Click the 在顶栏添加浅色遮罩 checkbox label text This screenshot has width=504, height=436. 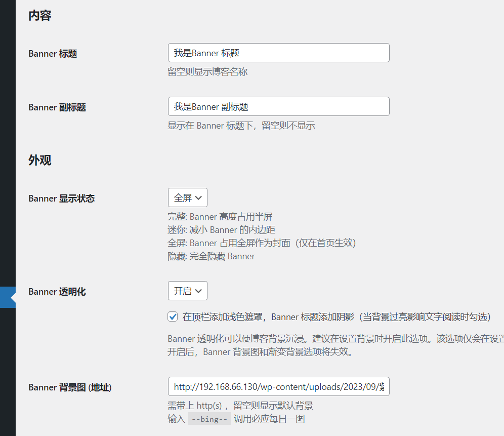point(336,317)
